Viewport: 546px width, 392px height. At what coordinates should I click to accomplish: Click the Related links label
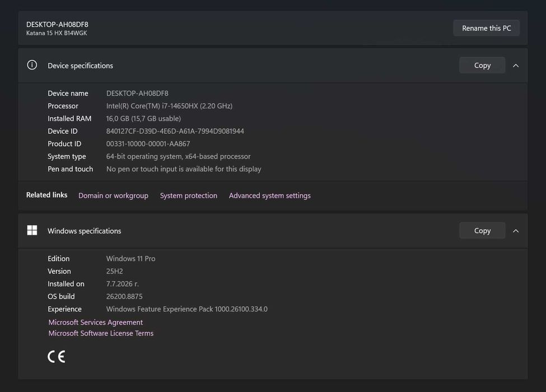(46, 195)
